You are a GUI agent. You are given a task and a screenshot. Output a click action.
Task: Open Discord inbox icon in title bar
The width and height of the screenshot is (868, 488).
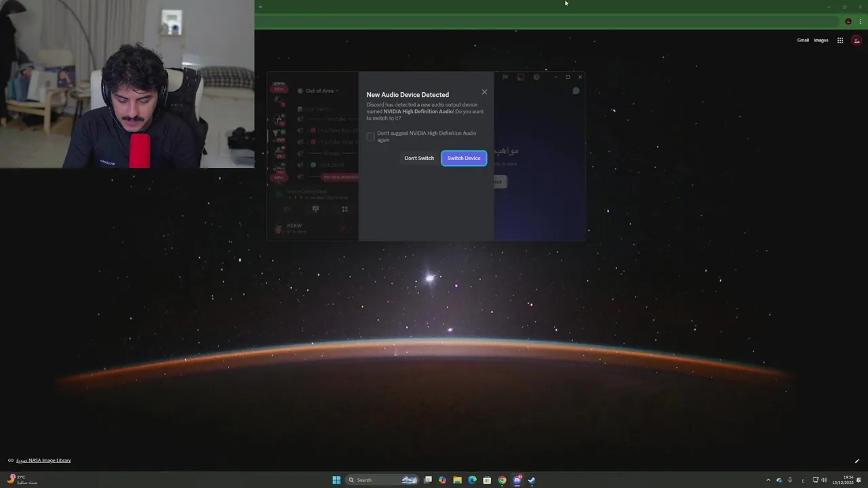(521, 77)
